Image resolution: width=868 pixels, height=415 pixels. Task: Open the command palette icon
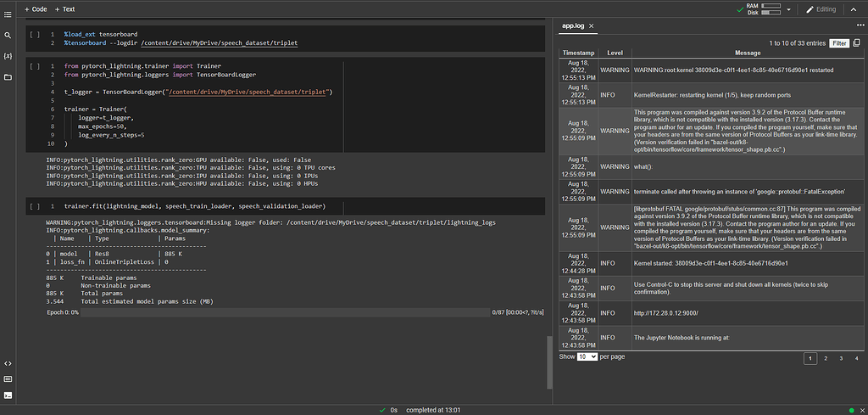(8, 379)
